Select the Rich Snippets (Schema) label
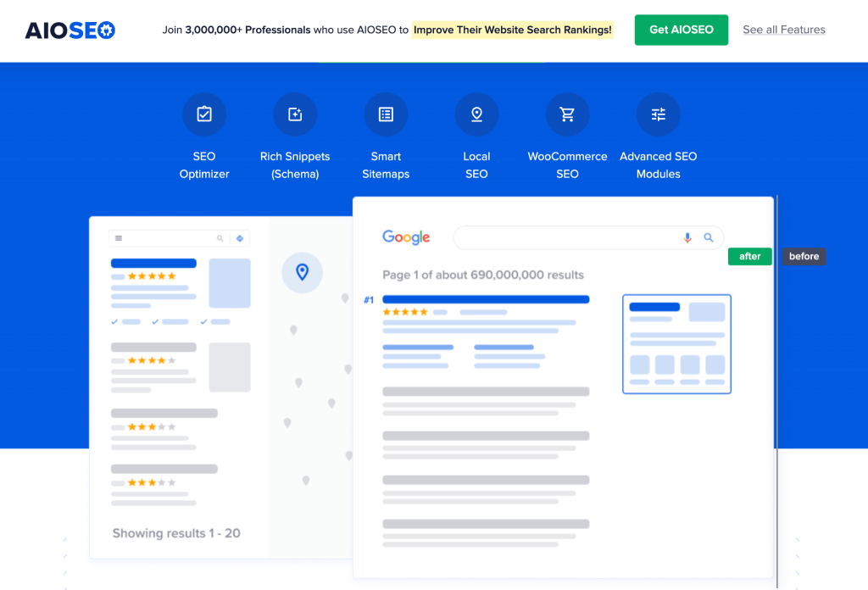 point(295,165)
